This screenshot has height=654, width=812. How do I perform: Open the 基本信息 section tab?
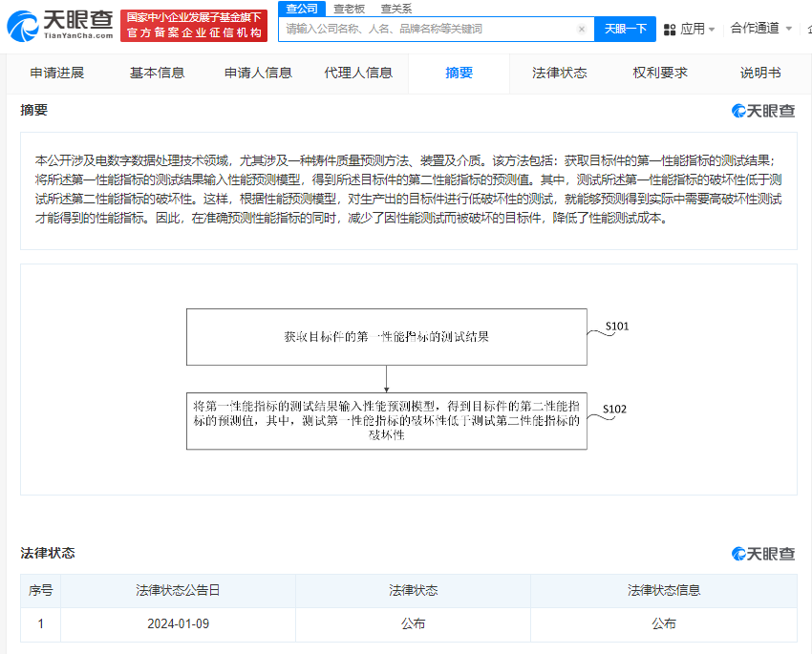tap(157, 73)
